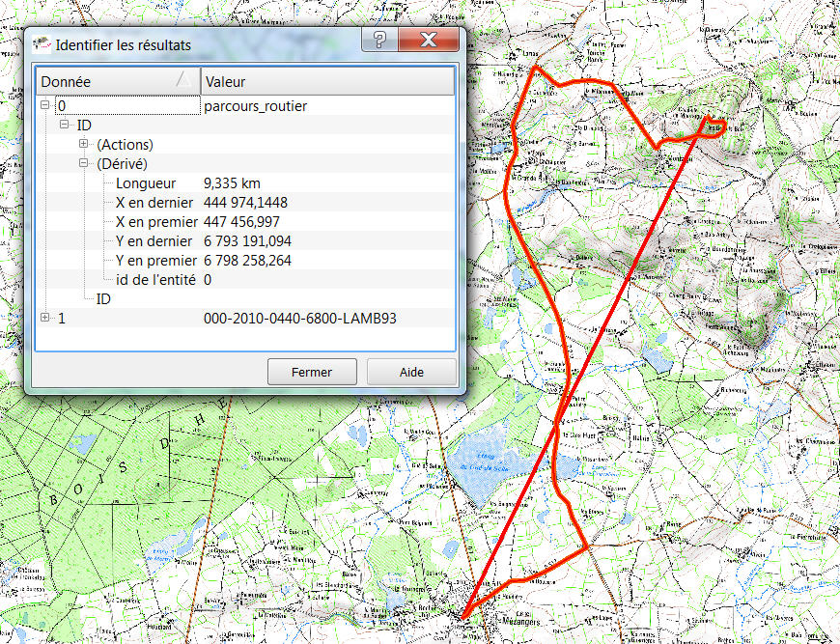Screen dimensions: 840x644
Task: Click the dialog help question mark icon
Action: coord(379,41)
